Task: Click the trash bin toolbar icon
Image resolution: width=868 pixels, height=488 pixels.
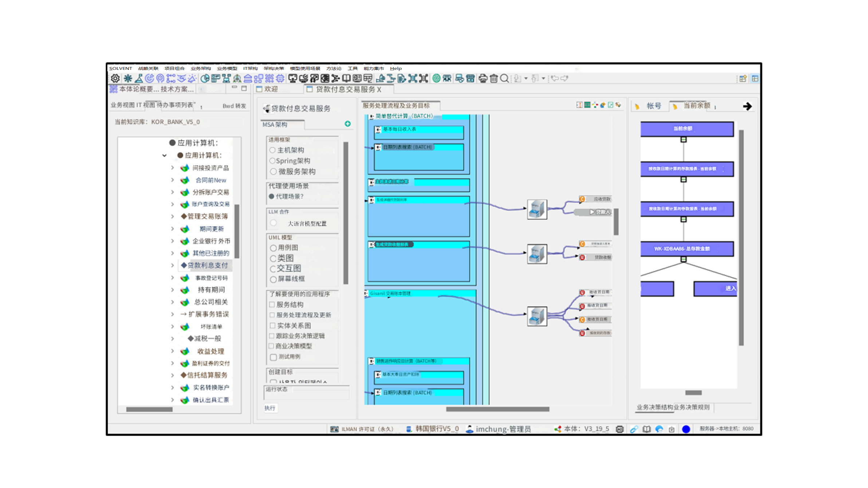Action: pyautogui.click(x=494, y=78)
